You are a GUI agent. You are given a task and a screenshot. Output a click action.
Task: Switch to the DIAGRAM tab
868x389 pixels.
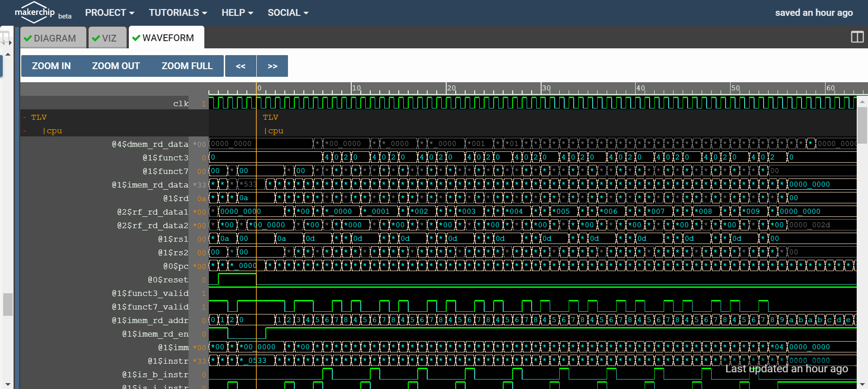[53, 37]
